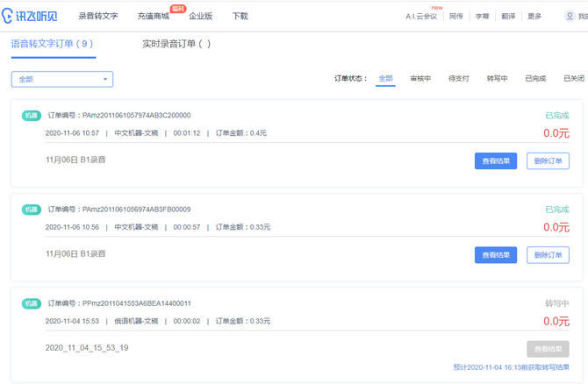This screenshot has height=384, width=588.
Task: Click the user avatar icon
Action: click(570, 16)
